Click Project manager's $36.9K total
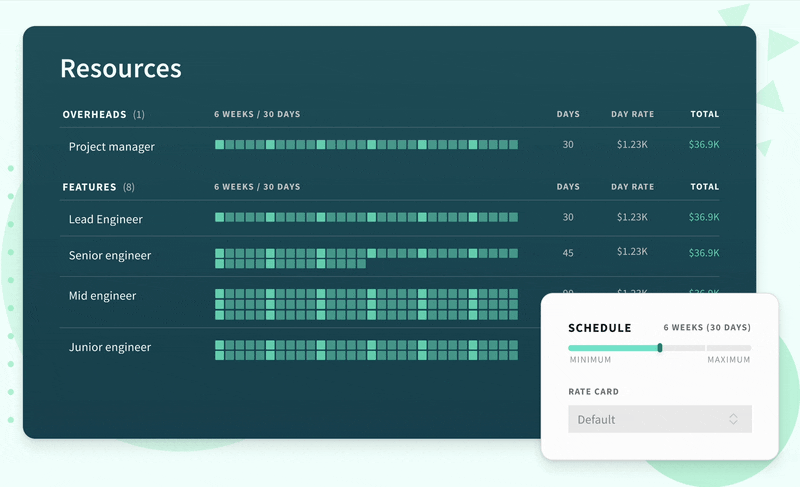 703,145
